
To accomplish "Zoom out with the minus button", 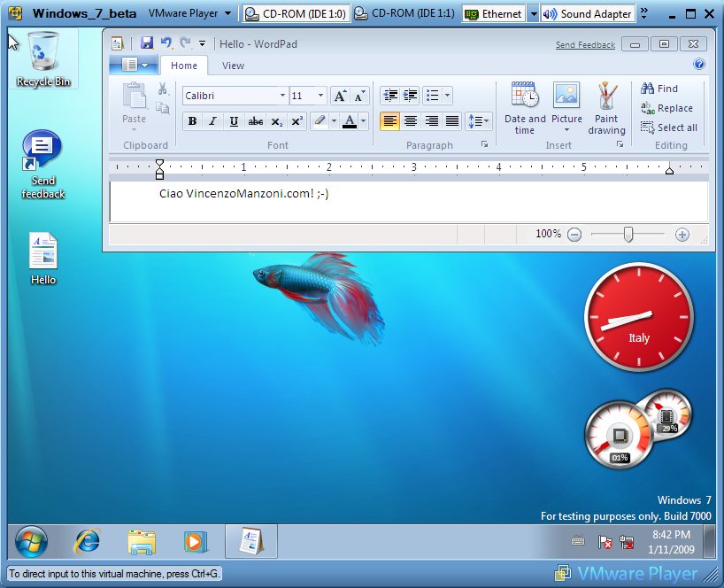I will 574,235.
